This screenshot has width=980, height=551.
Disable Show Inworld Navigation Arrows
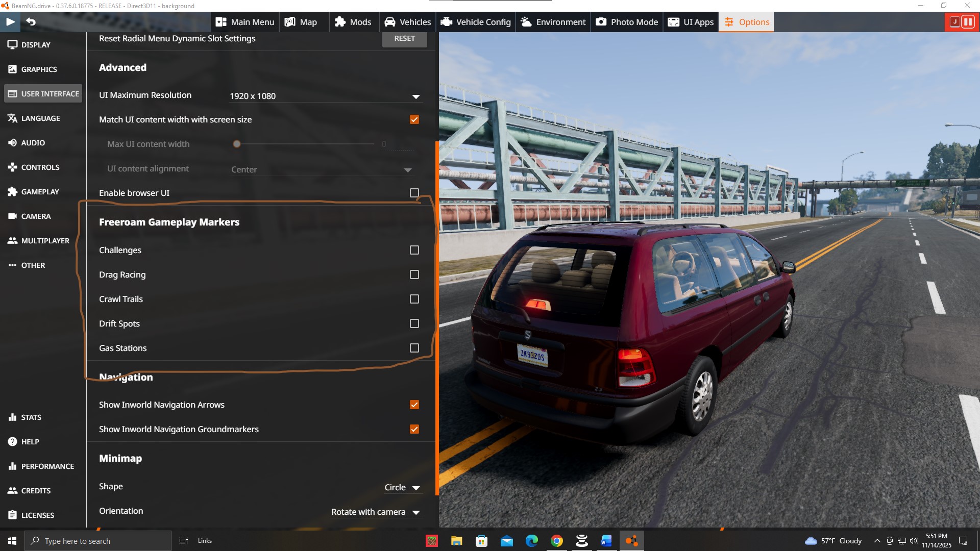(x=414, y=405)
